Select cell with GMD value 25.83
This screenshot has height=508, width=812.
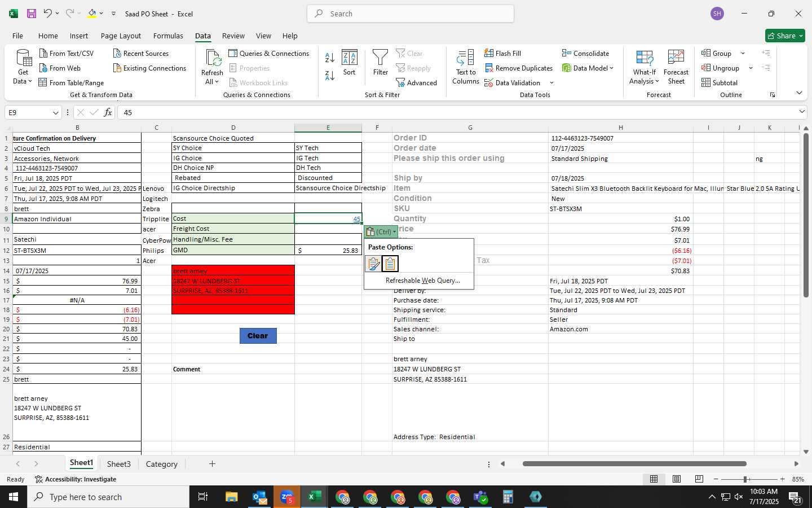328,250
